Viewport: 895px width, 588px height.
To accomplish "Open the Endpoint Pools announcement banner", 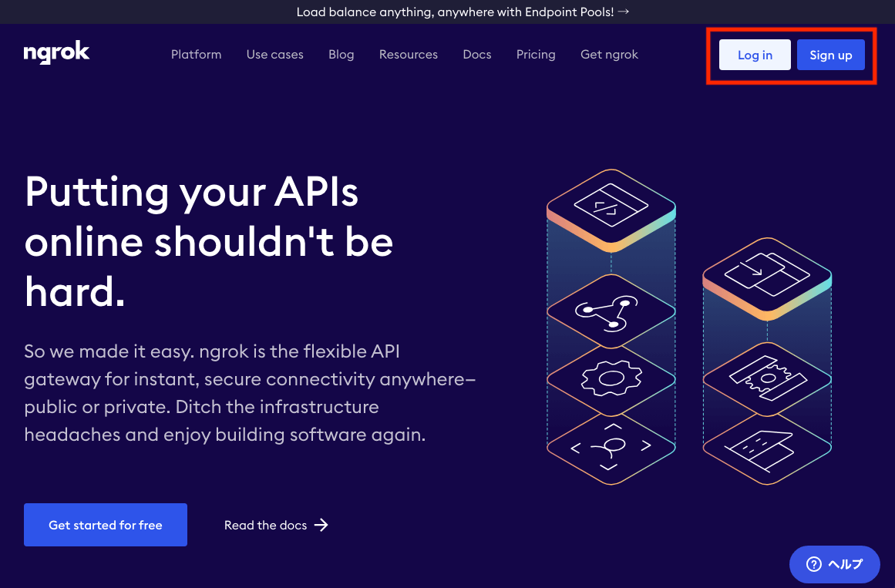I will [463, 12].
